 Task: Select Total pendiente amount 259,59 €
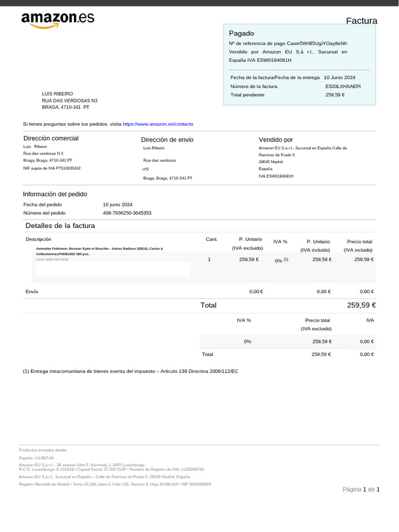(335, 95)
